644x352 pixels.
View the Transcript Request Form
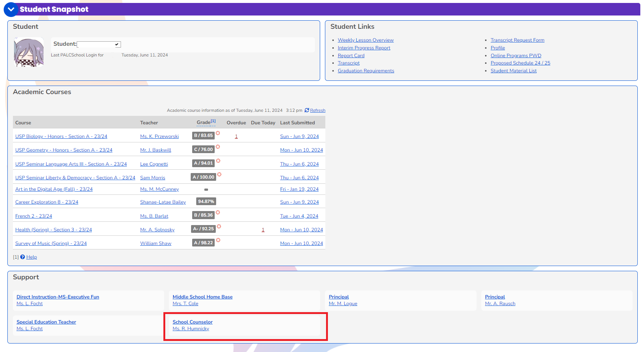[517, 40]
